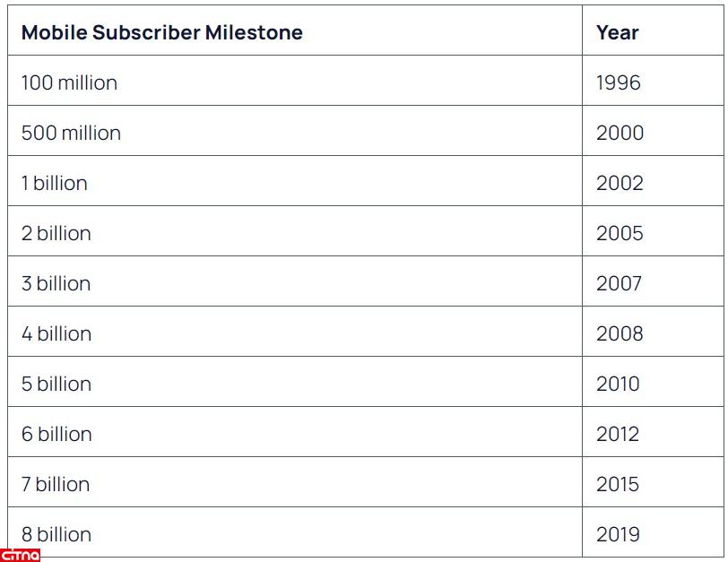Select the 100 million milestone cell
728x562 pixels.
[x=70, y=83]
